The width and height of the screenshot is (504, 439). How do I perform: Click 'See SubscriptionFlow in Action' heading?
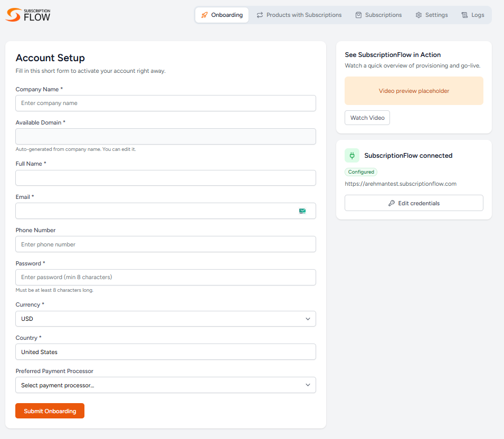coord(393,55)
